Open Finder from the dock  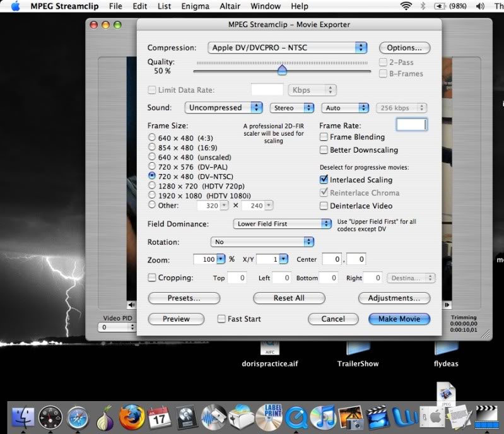[x=23, y=417]
